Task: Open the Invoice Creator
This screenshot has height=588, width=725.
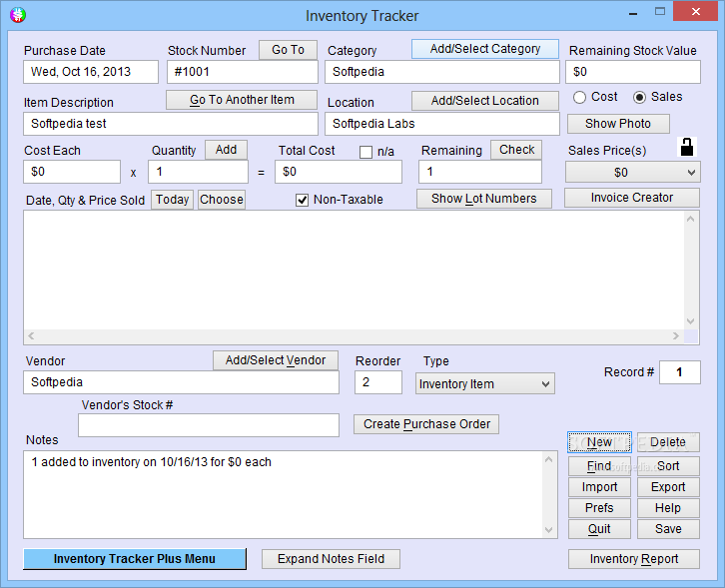Action: point(632,198)
